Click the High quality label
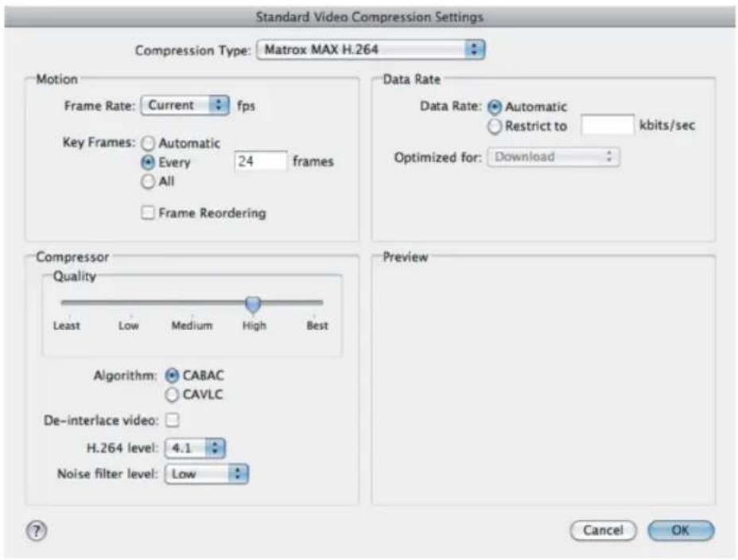 (254, 325)
